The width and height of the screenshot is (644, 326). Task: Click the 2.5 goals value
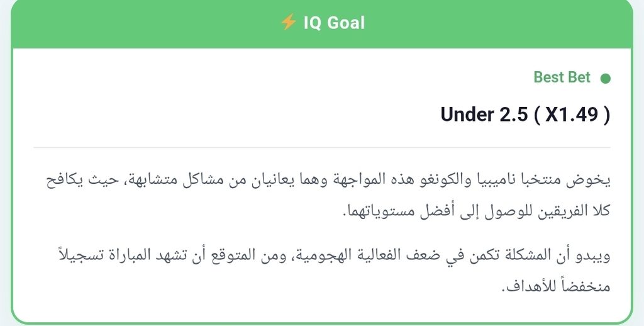(513, 115)
